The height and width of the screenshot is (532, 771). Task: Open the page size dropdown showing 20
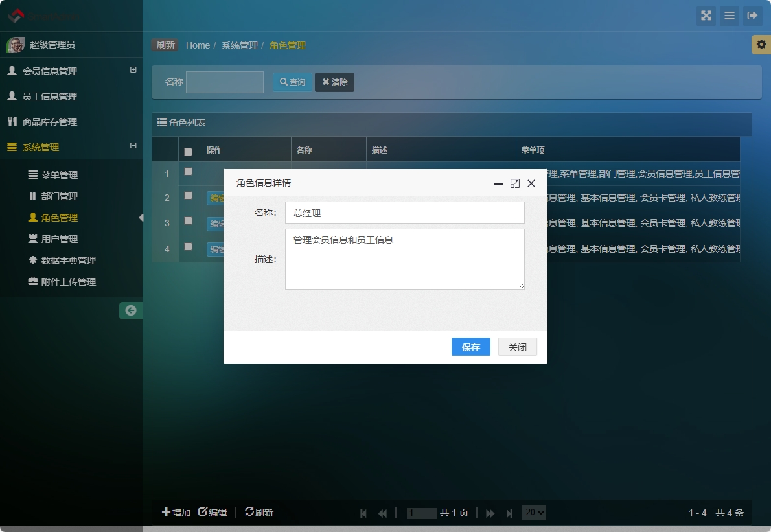[533, 512]
